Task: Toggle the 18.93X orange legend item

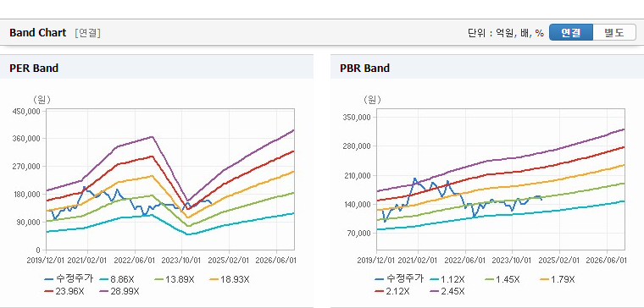Action: pos(229,279)
